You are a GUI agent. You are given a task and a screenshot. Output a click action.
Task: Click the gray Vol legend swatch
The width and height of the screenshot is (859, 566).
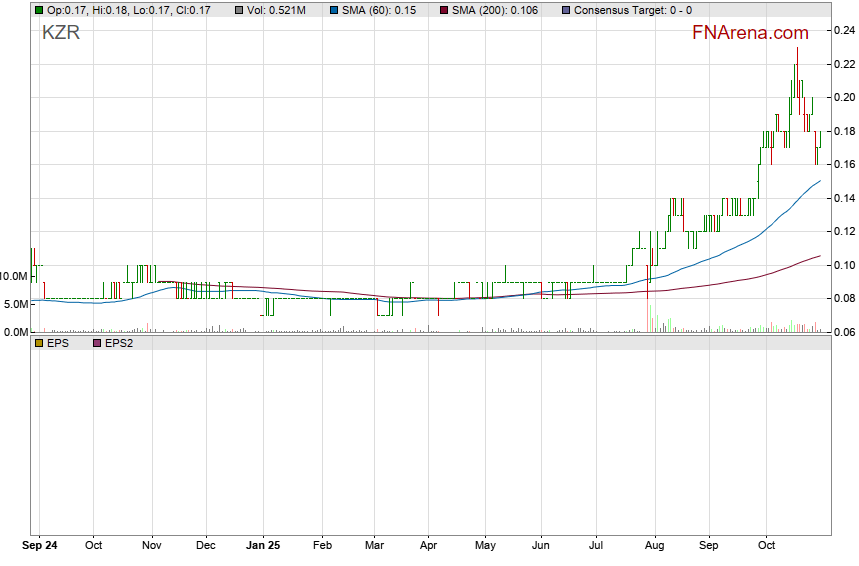[x=240, y=10]
